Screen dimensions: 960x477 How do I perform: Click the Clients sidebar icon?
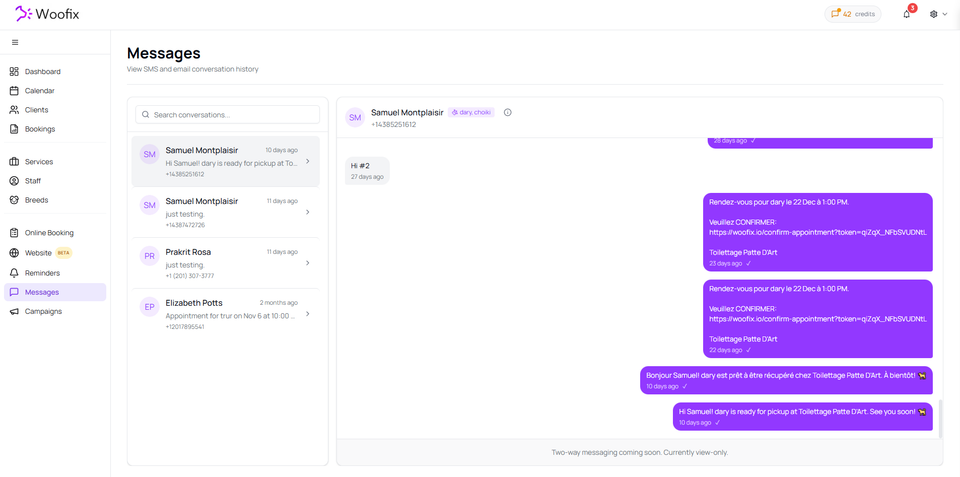[14, 110]
